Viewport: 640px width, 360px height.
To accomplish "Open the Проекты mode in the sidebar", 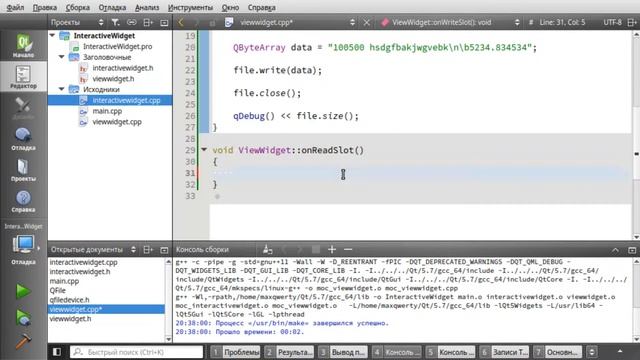I will click(x=23, y=170).
